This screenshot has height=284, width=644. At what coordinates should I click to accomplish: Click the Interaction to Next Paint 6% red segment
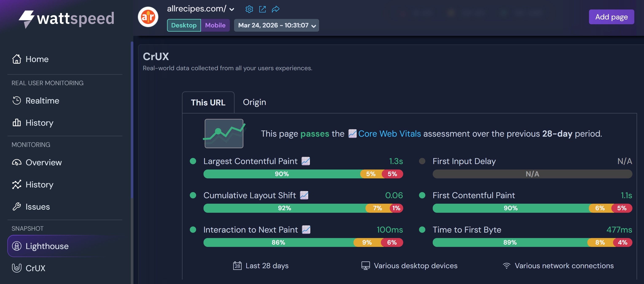point(392,242)
